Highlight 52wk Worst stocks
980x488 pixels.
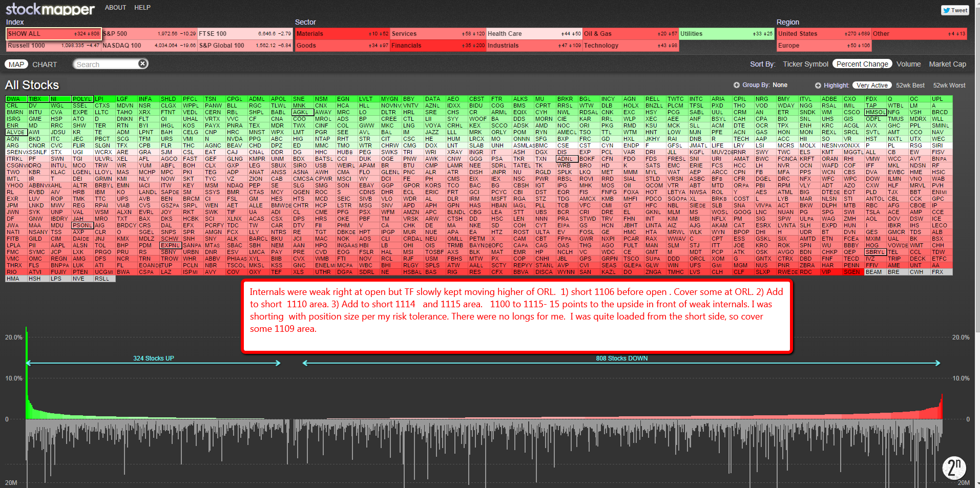click(949, 86)
